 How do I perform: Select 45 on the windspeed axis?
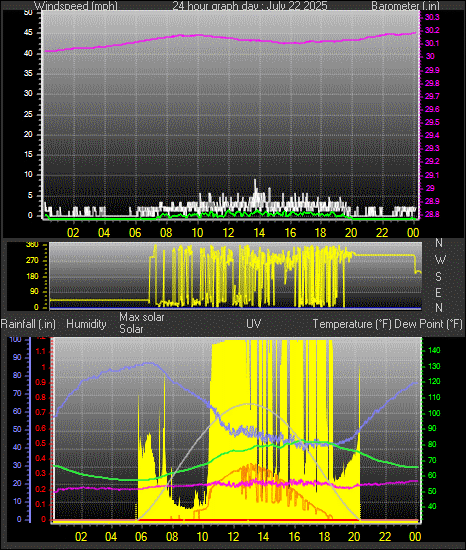click(28, 33)
